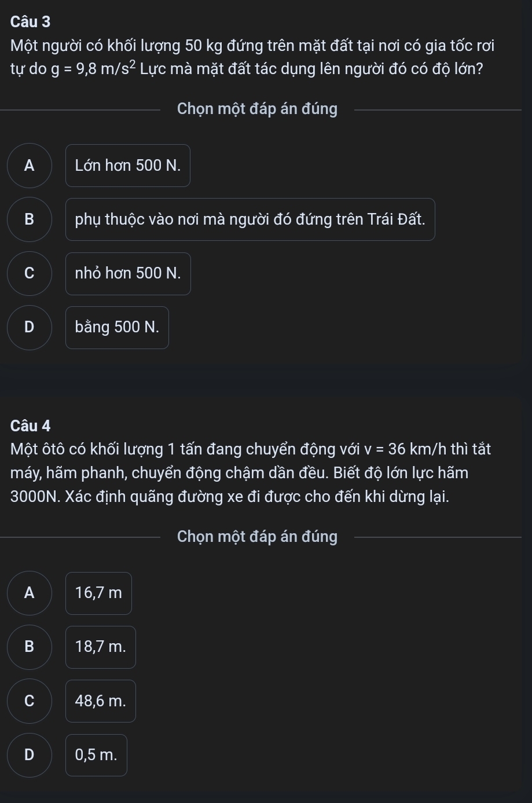Screen dimensions: 532x803
Task: Click the answer box "Lớn hơn 500 N."
Action: click(x=128, y=166)
